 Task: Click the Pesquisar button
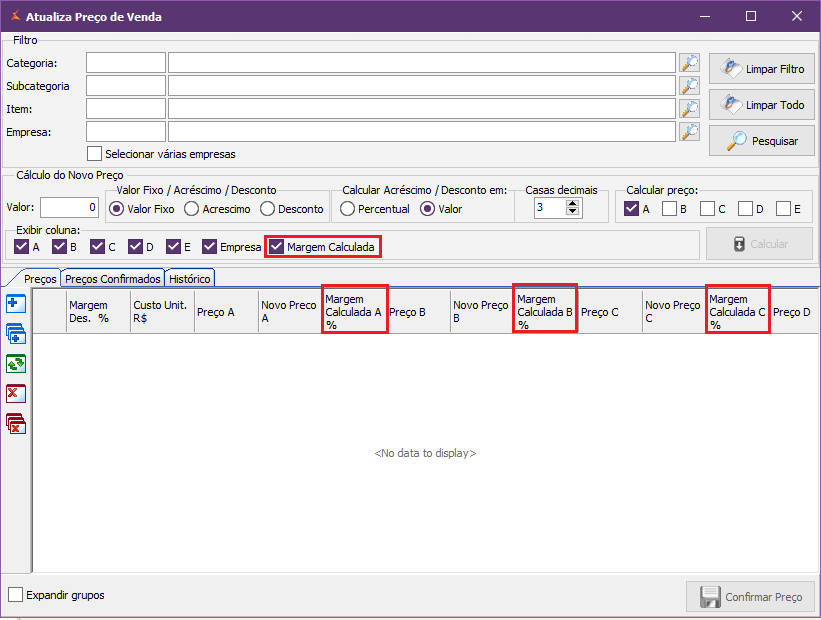(x=762, y=141)
